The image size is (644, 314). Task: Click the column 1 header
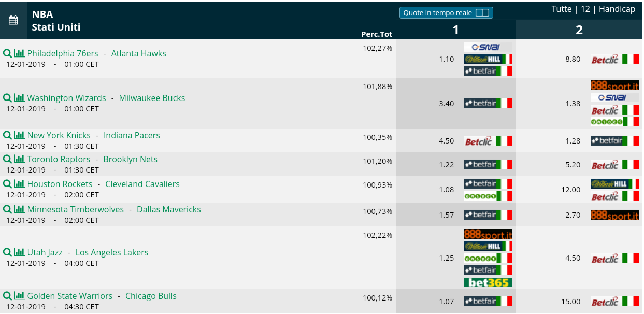(x=456, y=30)
